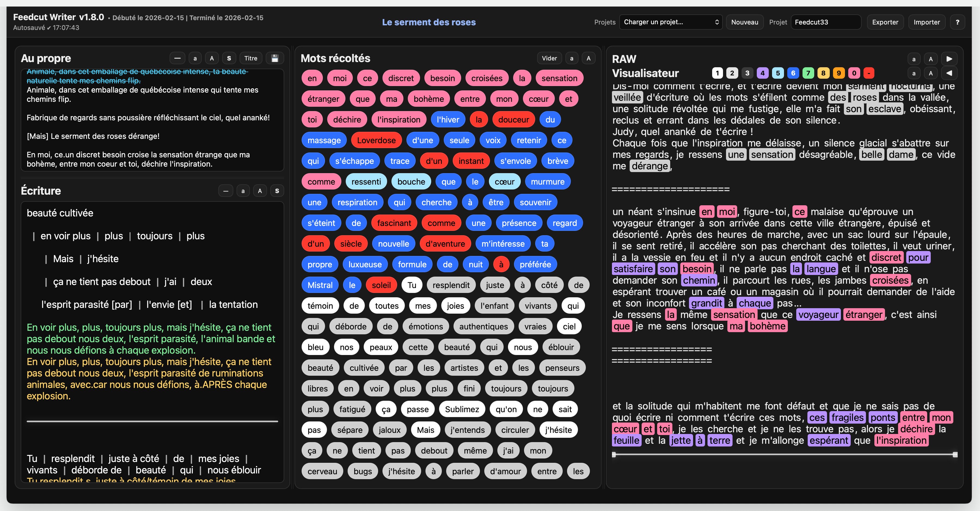The width and height of the screenshot is (980, 511).
Task: Click highlighted word 'esclave' in RAW text
Action: coord(884,109)
